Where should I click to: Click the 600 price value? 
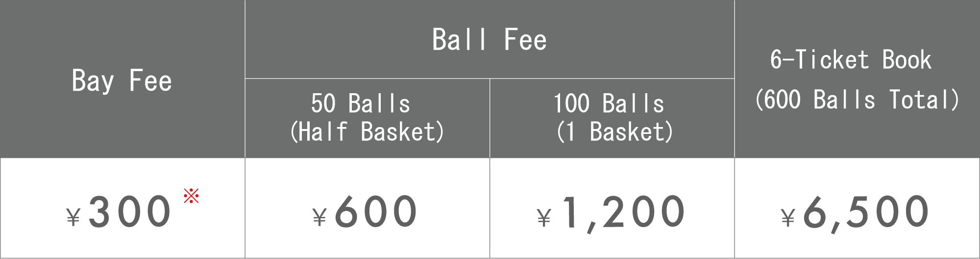[376, 212]
